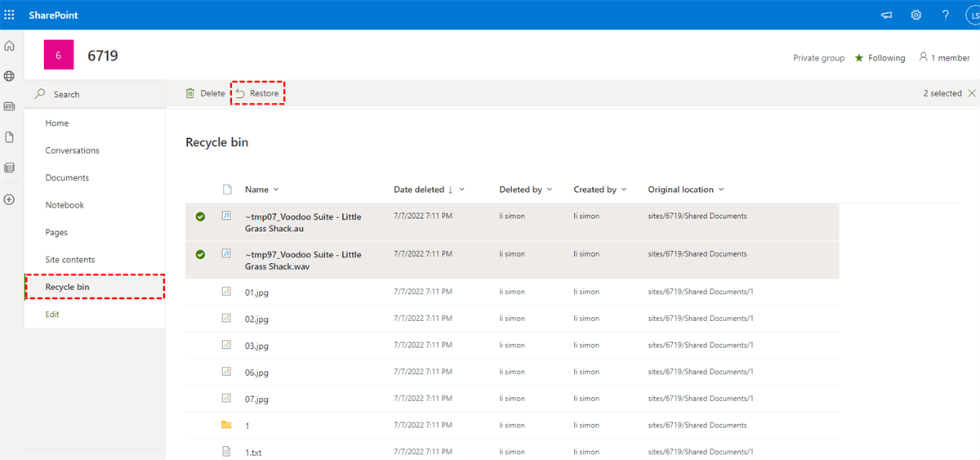The width and height of the screenshot is (980, 460).
Task: Deselect the tmp07 Voodoo Suite .au file
Action: point(200,217)
